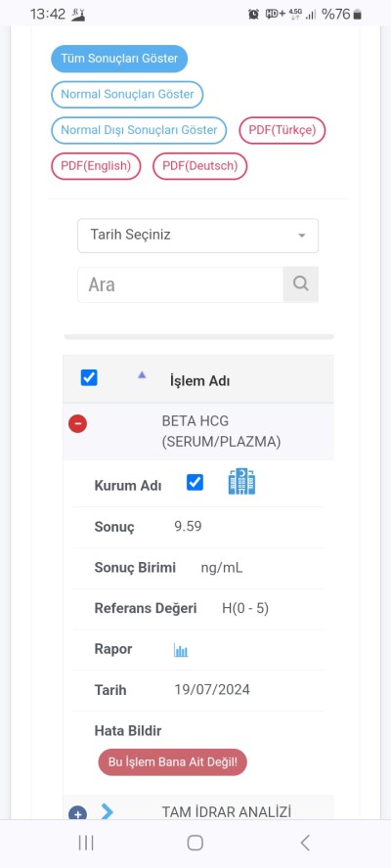Tap the Android home button
Image resolution: width=391 pixels, height=868 pixels.
195,843
